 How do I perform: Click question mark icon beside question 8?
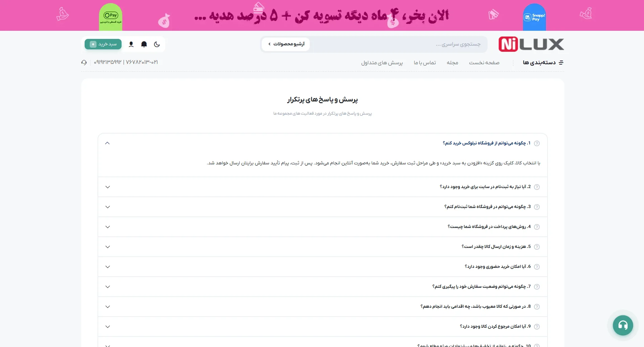tap(537, 307)
